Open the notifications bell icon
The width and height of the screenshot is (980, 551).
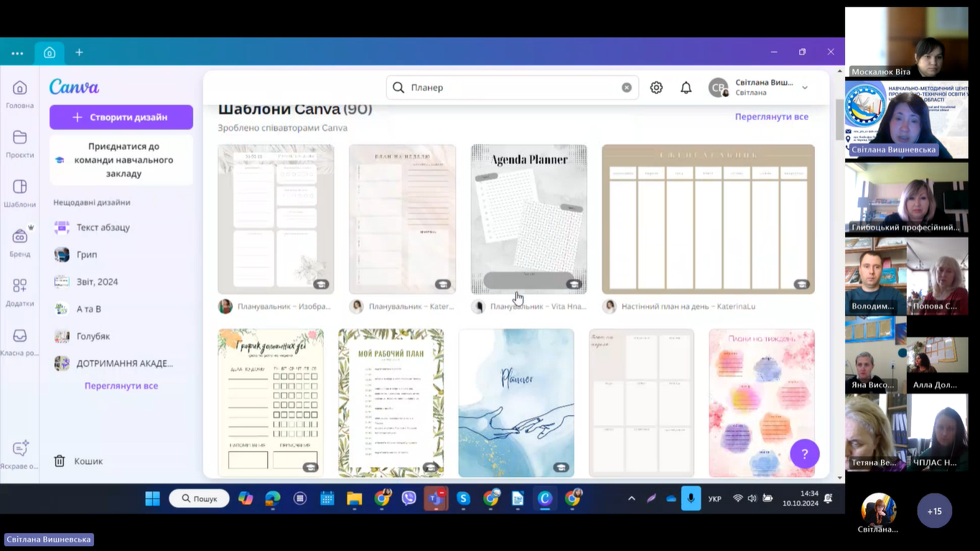(686, 88)
